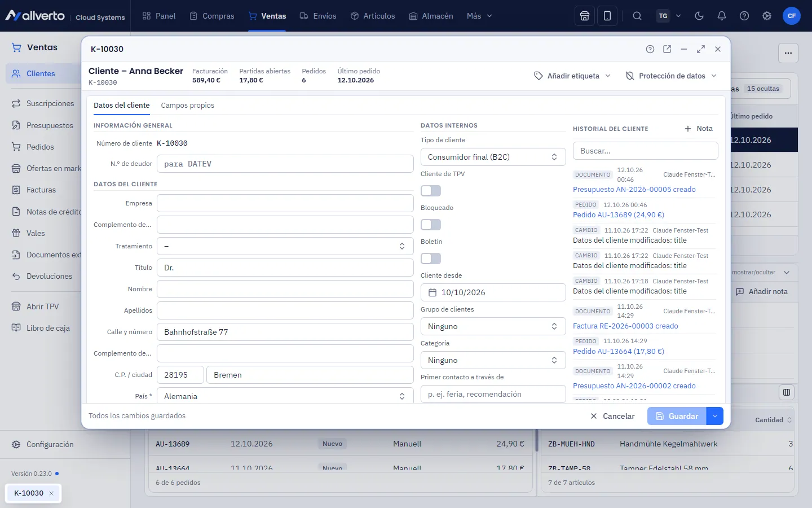Open the Tipo de cliente dropdown
The height and width of the screenshot is (508, 812).
(x=493, y=157)
